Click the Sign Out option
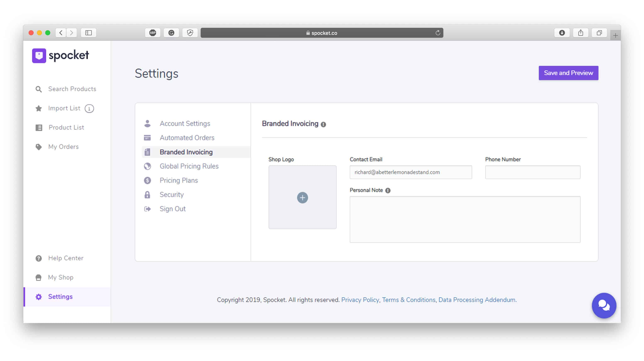This screenshot has width=644, height=361. click(172, 209)
